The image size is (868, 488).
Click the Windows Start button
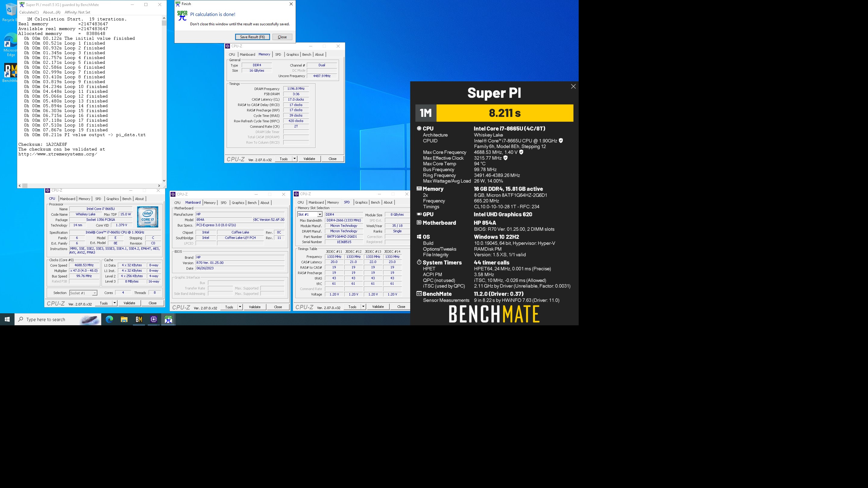[7, 319]
